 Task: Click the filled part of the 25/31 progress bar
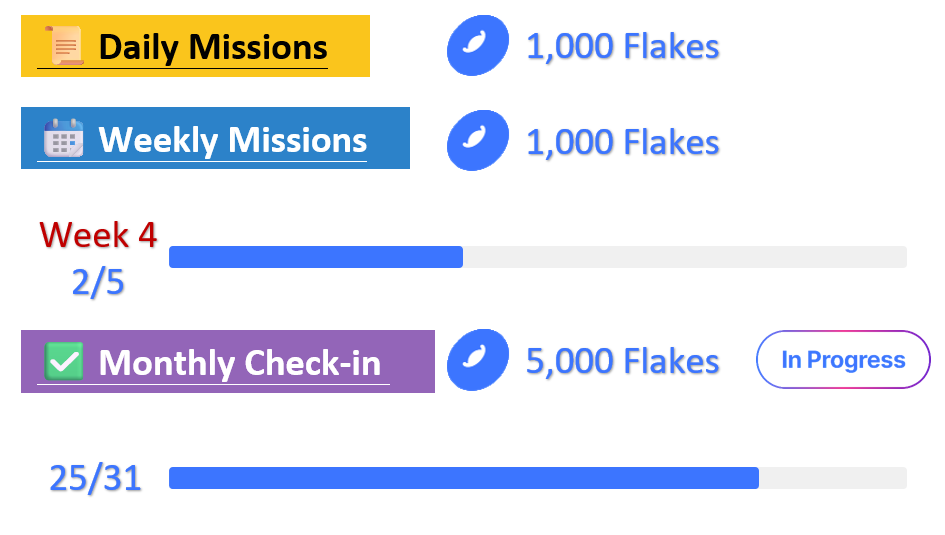463,478
